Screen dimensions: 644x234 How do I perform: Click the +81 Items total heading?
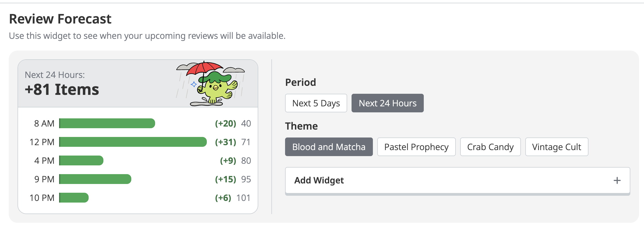[62, 89]
